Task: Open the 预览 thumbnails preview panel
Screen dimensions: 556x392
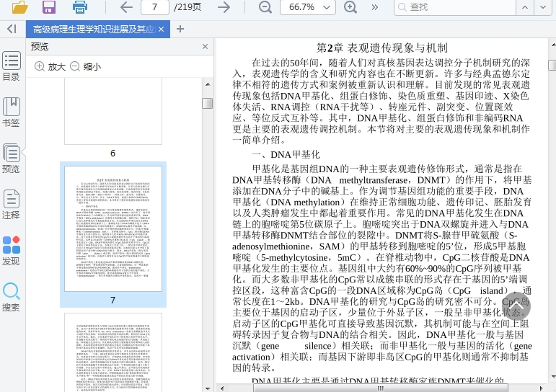Action: pos(12,159)
